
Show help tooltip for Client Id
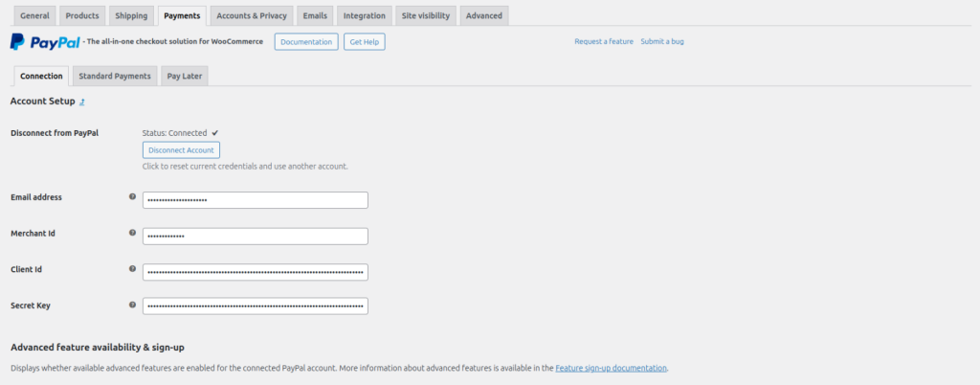pos(132,269)
